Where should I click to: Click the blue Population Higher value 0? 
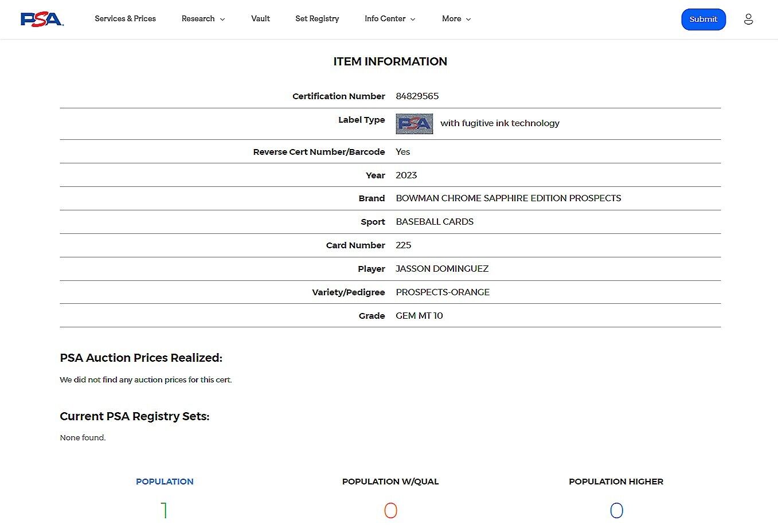point(616,510)
